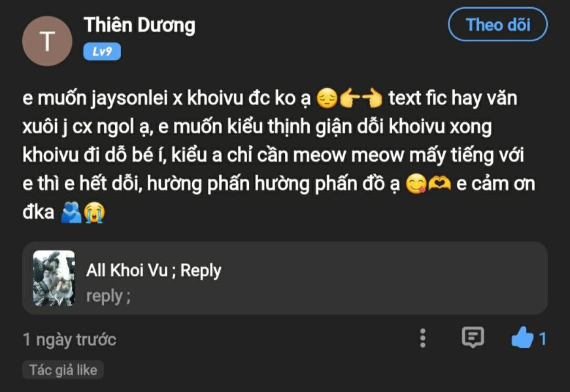This screenshot has height=392, width=570.
Task: Click the pensive face emoji
Action: (327, 99)
